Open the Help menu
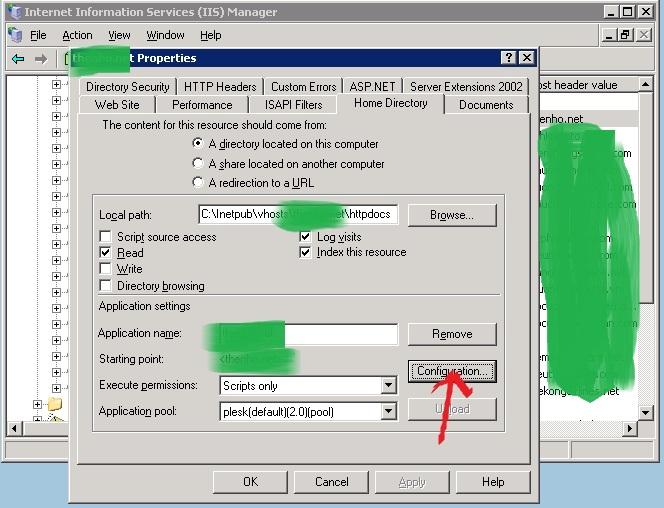Screen dimensions: 664x508 tap(210, 35)
